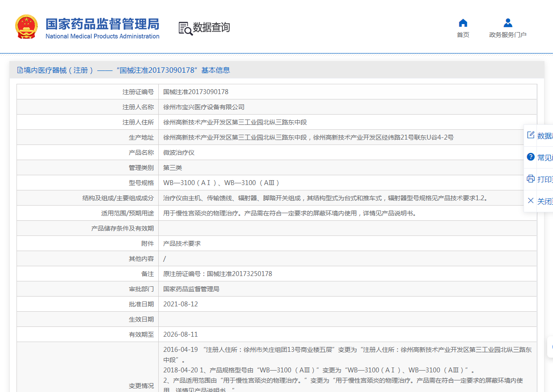Click expiry date 2026-08-11
553x392 pixels.
click(181, 334)
